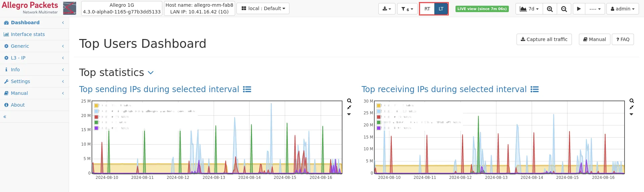The height and width of the screenshot is (192, 644).
Task: Open list view for top receiving IPs
Action: (x=535, y=89)
